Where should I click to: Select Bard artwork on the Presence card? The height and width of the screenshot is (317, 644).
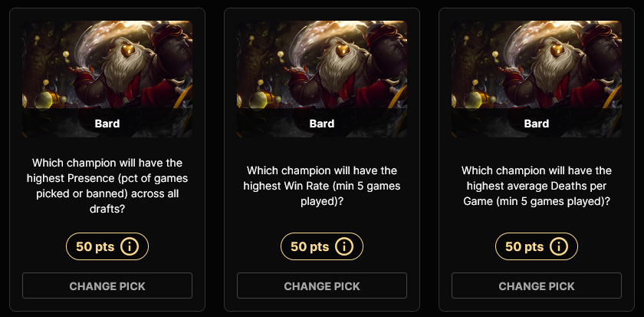[x=107, y=79]
